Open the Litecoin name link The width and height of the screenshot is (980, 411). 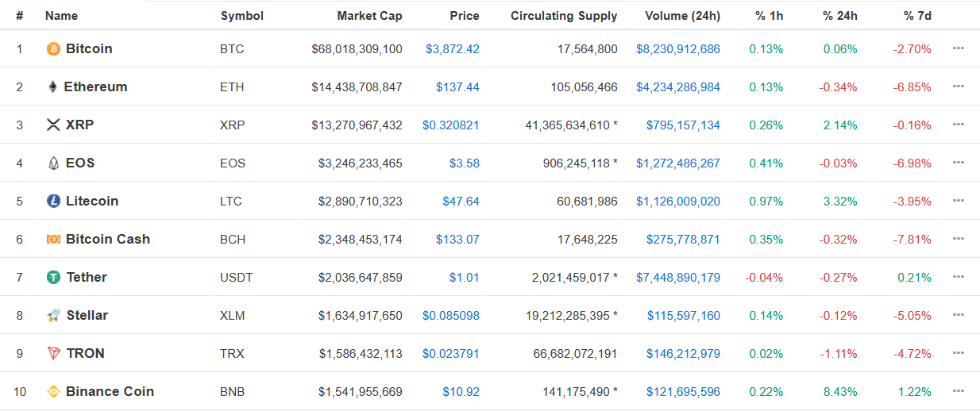click(92, 202)
